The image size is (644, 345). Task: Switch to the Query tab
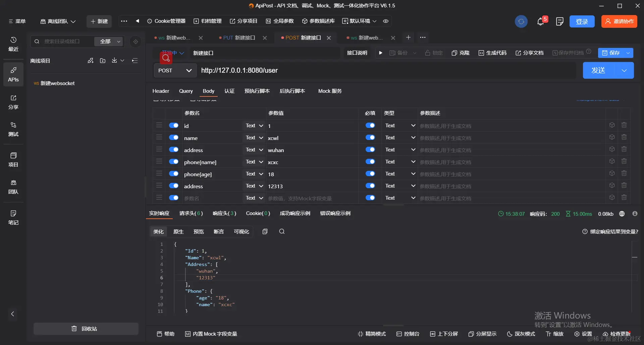[x=186, y=91]
